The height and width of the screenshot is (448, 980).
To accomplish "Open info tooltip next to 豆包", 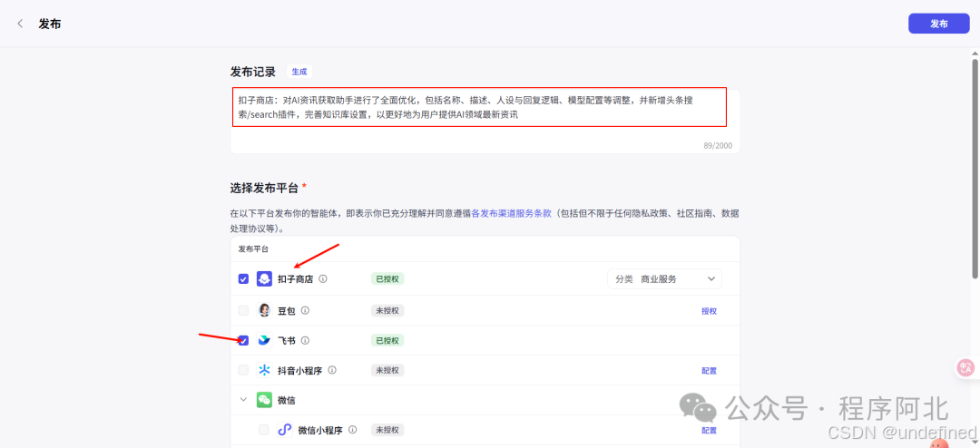I will pyautogui.click(x=305, y=310).
